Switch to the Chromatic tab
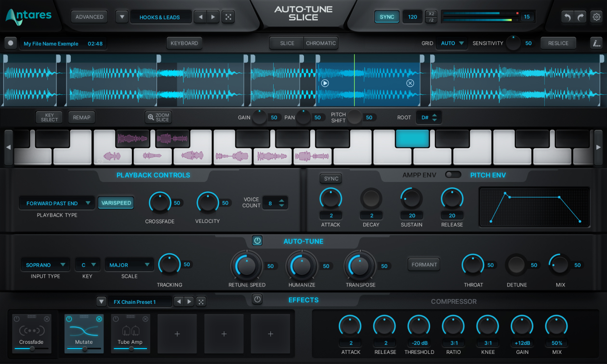The height and width of the screenshot is (364, 607). point(321,43)
